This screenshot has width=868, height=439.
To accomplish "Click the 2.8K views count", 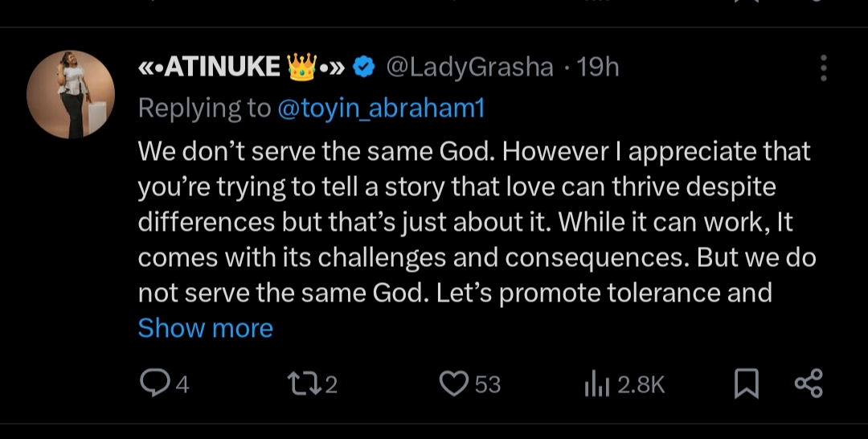I will [641, 385].
